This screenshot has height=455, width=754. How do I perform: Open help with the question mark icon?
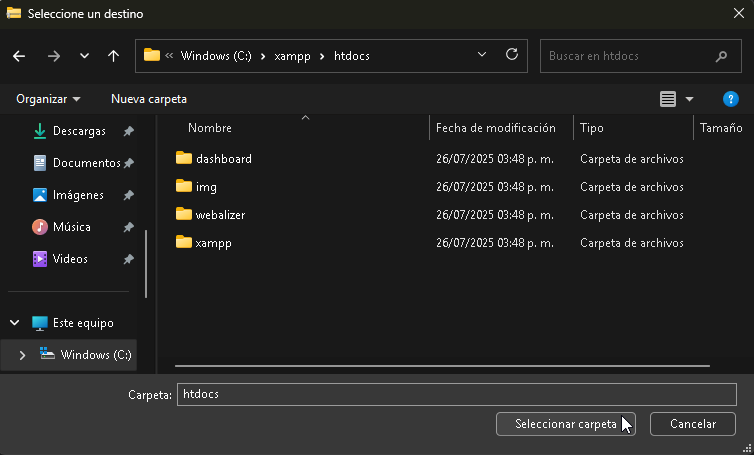[730, 99]
